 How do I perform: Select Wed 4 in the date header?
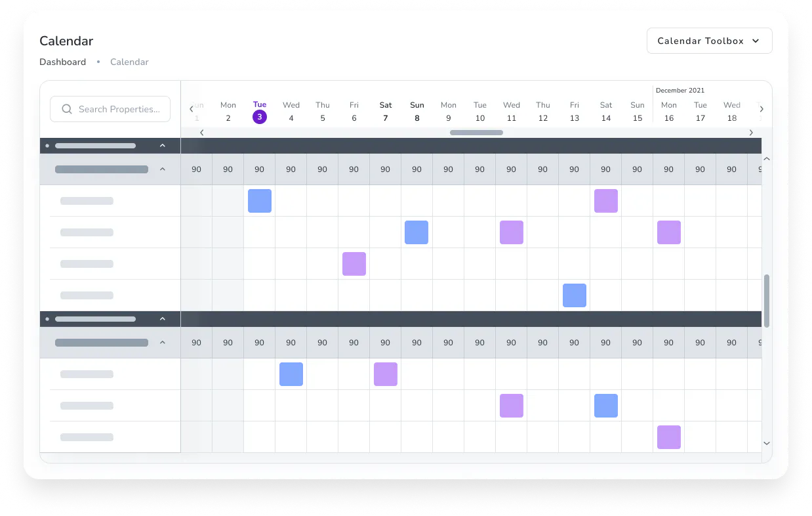tap(291, 112)
